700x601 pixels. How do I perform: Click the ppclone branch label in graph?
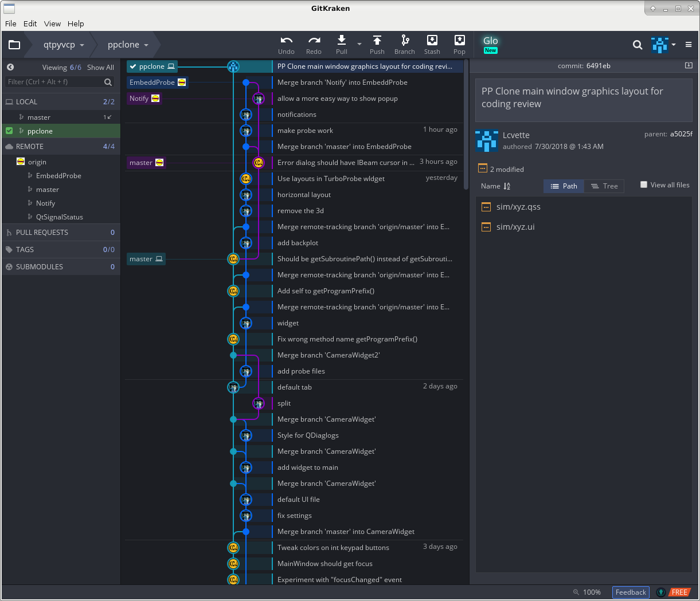(152, 66)
